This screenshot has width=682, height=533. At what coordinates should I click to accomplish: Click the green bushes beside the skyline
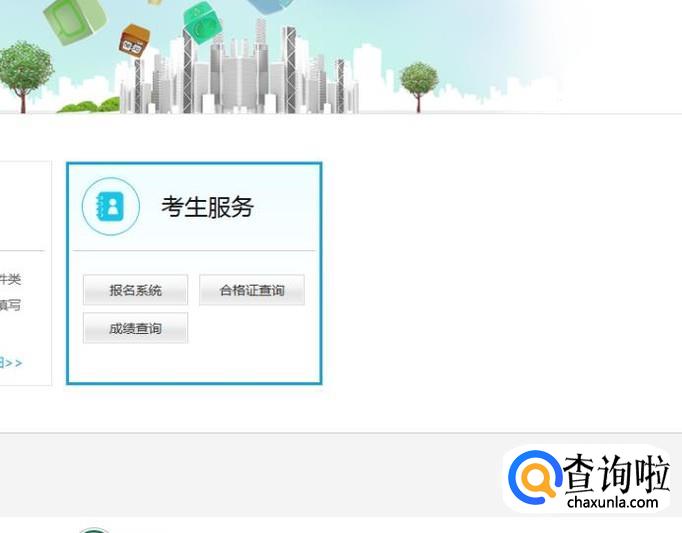(x=88, y=106)
